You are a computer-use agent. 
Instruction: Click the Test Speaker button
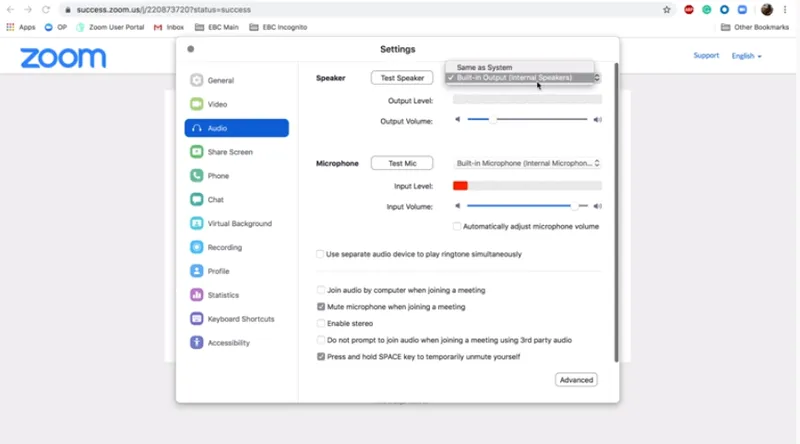pyautogui.click(x=402, y=78)
